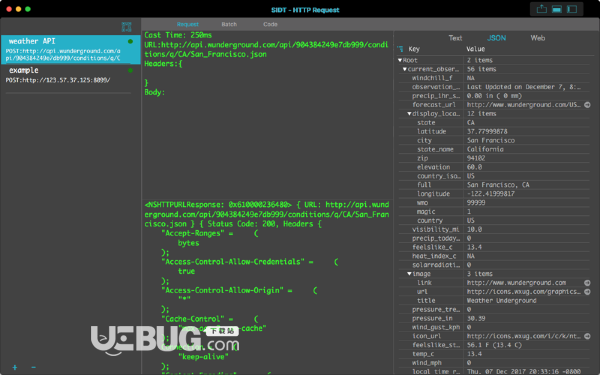Collapse the display_loca... node
600x375 pixels.
[409, 114]
